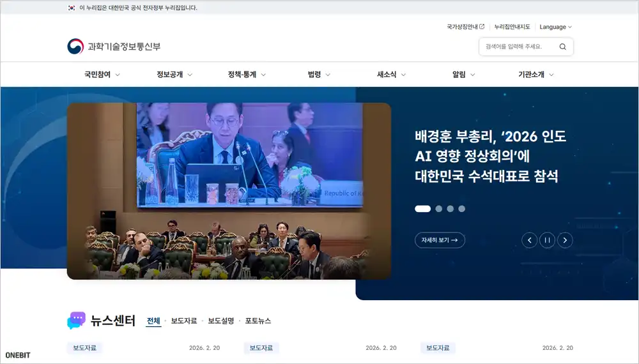Open the headline about 2026 인도 AI 영향 정상회의

pos(490,156)
